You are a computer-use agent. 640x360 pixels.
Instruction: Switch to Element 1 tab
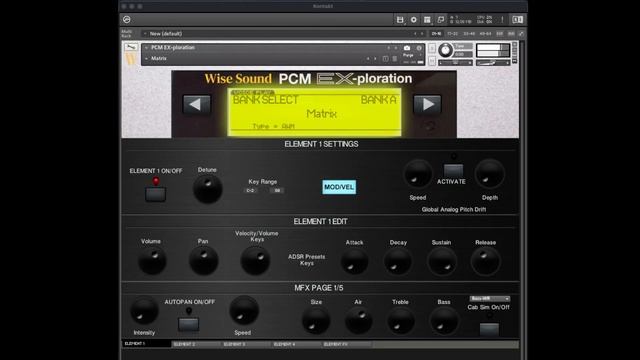click(146, 344)
